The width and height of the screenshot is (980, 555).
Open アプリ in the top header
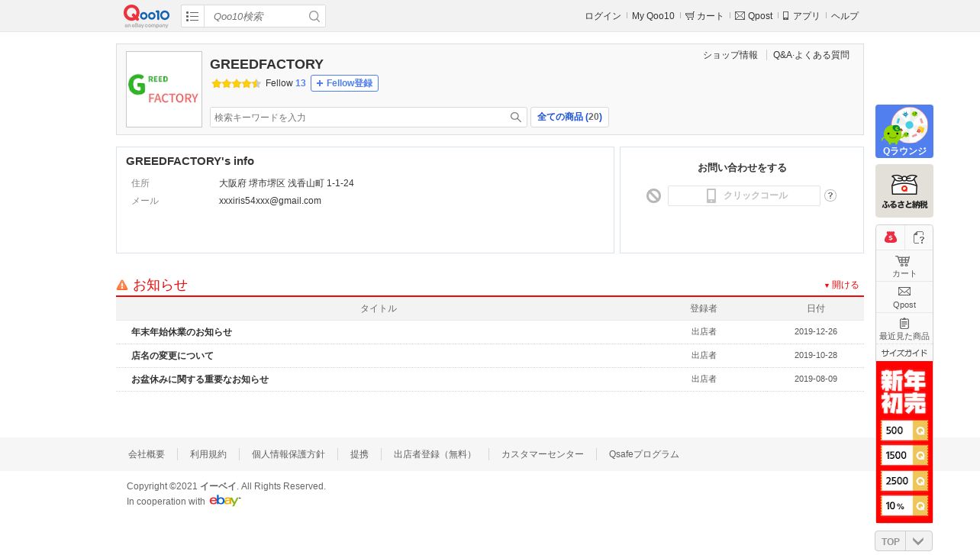click(x=801, y=16)
